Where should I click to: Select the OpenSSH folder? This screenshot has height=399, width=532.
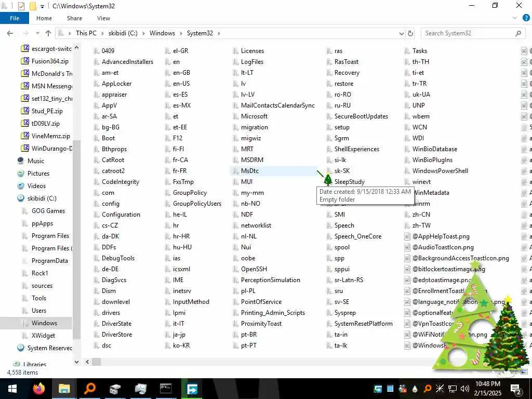(x=254, y=269)
